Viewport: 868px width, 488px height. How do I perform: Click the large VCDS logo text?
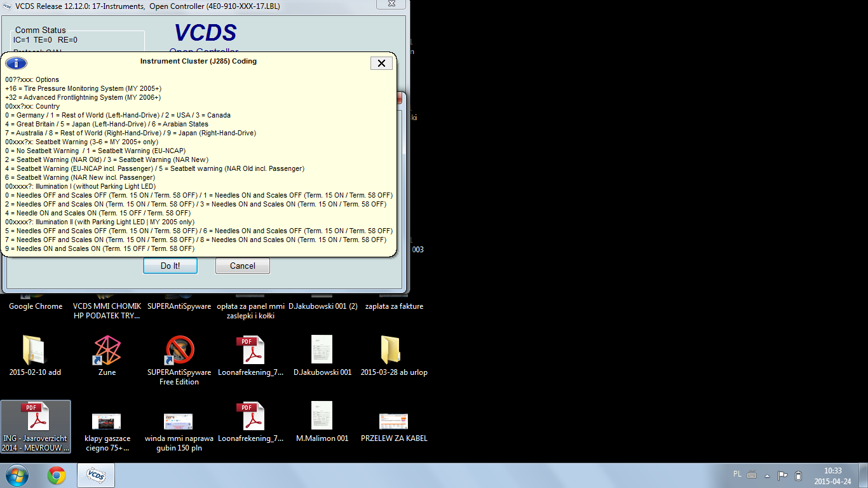tap(205, 33)
